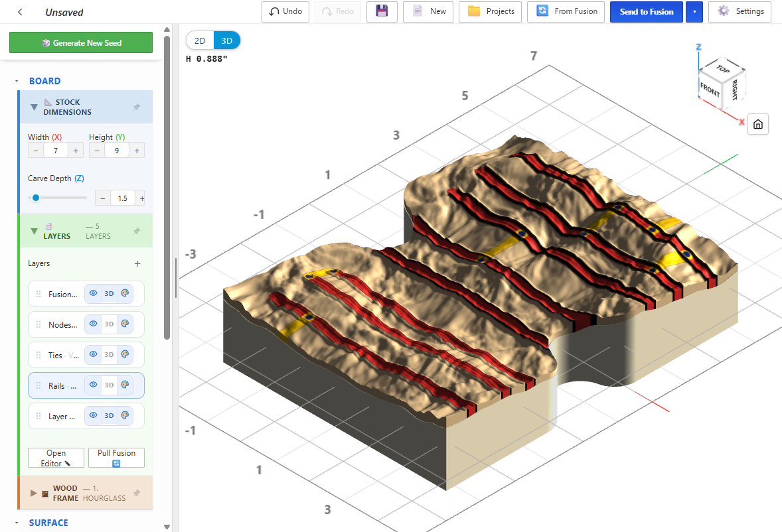This screenshot has width=782, height=532.
Task: Collapse the Layers section
Action: (x=34, y=231)
